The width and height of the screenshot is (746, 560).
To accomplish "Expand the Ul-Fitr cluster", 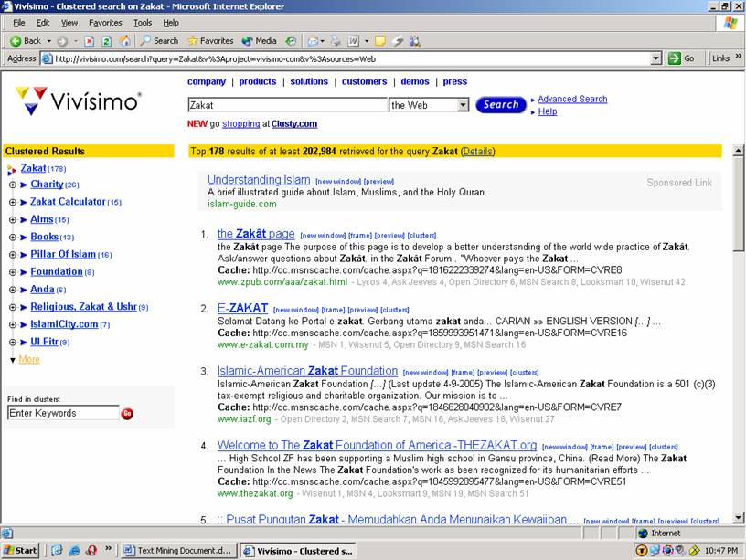I will click(x=13, y=343).
